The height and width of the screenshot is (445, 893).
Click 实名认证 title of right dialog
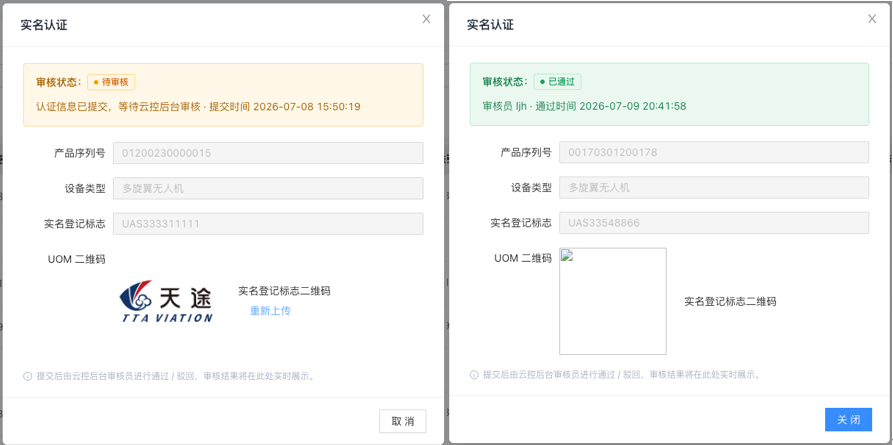click(490, 25)
